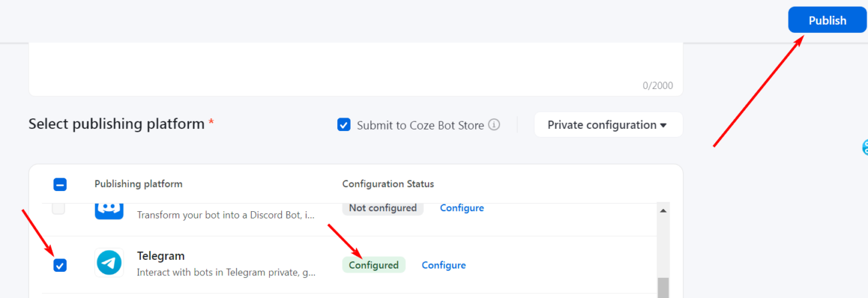Screen dimensions: 868x298
Task: Toggle the select-all platforms checkbox
Action: click(x=60, y=184)
